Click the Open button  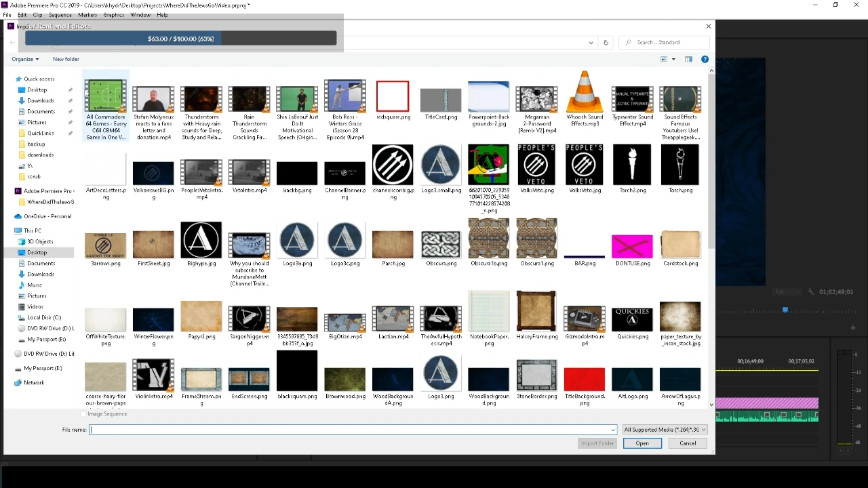(642, 443)
